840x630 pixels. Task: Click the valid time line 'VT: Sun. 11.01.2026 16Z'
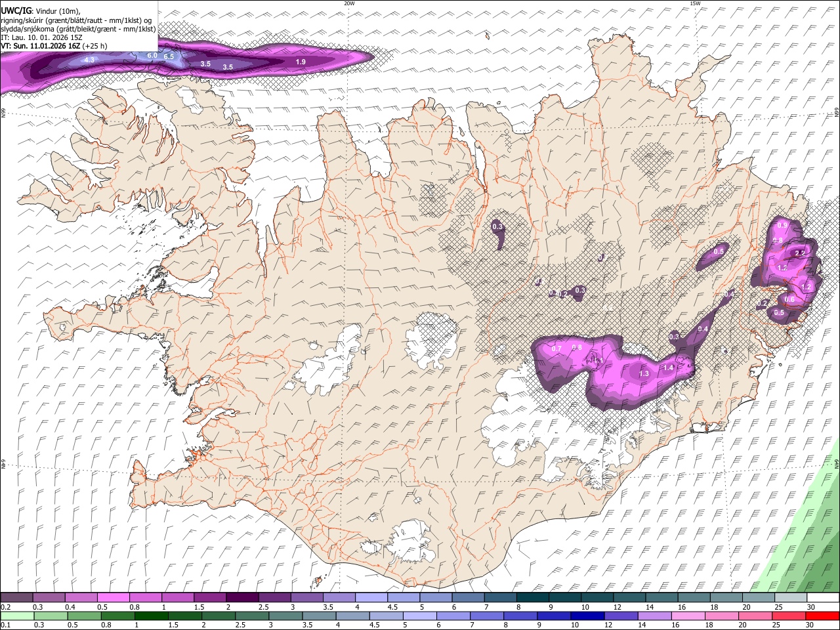click(41, 46)
